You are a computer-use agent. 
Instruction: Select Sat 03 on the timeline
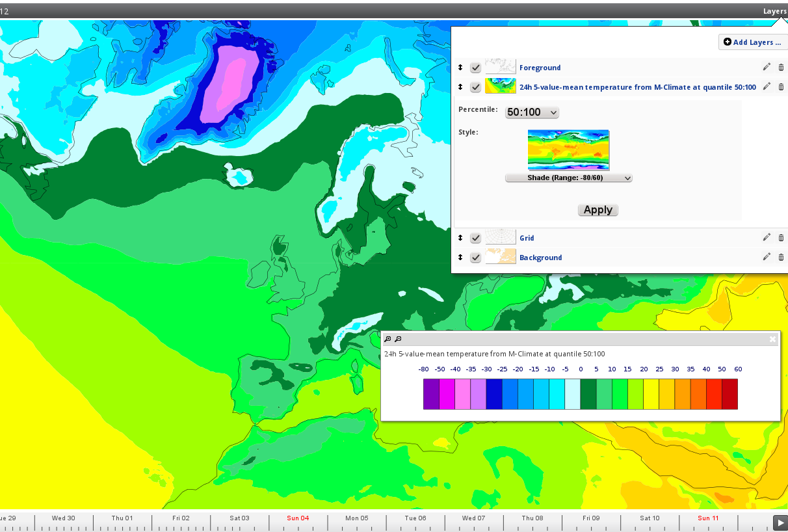[x=239, y=518]
